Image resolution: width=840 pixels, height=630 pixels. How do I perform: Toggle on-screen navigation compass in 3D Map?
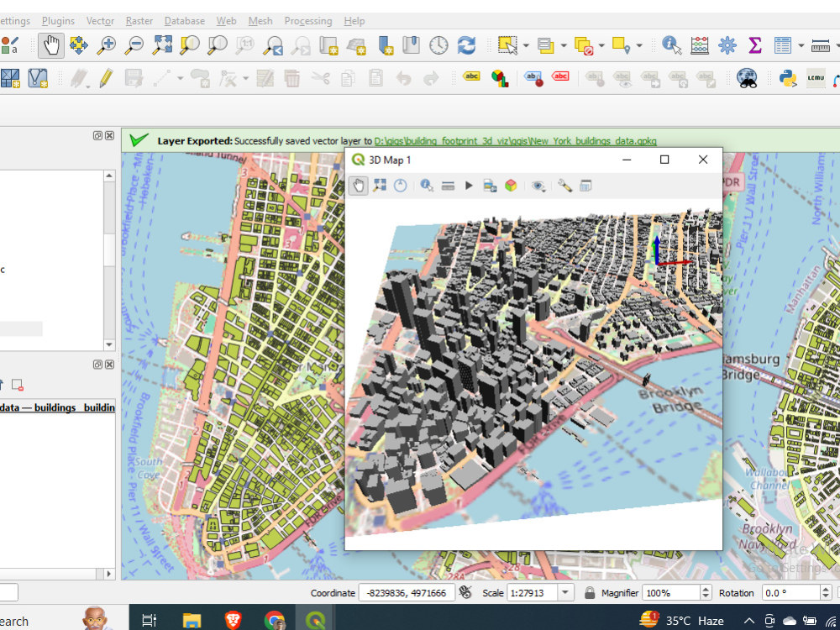coord(400,186)
